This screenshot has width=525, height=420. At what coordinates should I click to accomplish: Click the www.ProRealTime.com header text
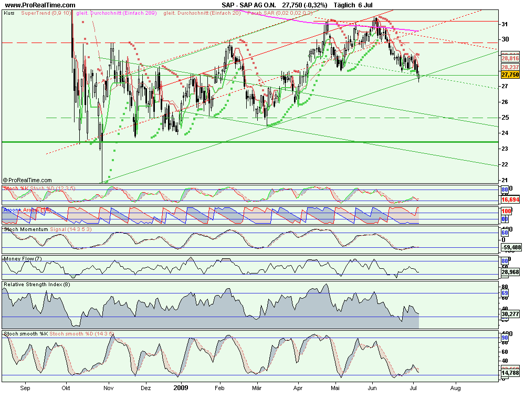click(40, 5)
